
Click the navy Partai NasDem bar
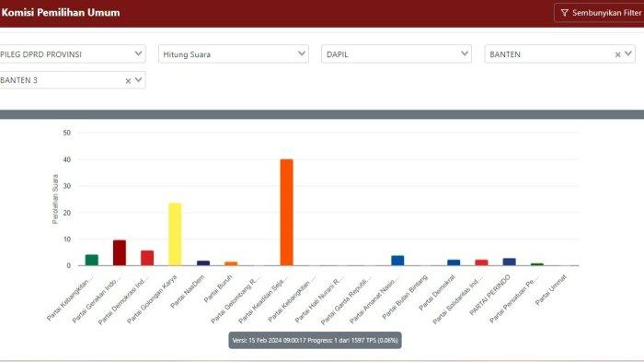(x=203, y=263)
